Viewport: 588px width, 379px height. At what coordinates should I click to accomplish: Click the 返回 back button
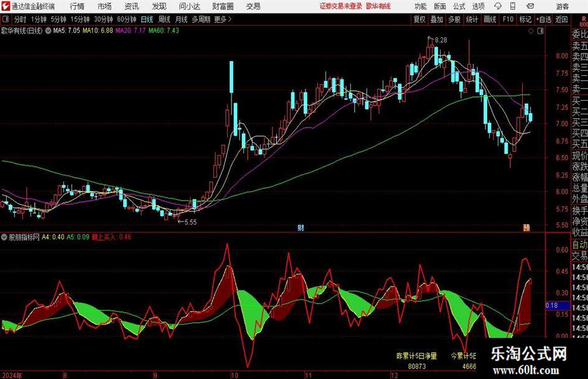[561, 19]
